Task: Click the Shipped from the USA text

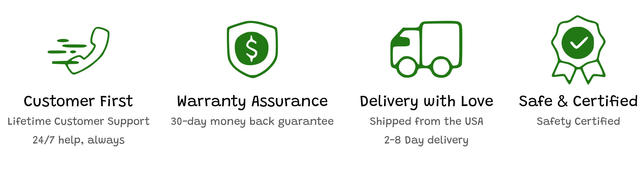Action: point(426,121)
